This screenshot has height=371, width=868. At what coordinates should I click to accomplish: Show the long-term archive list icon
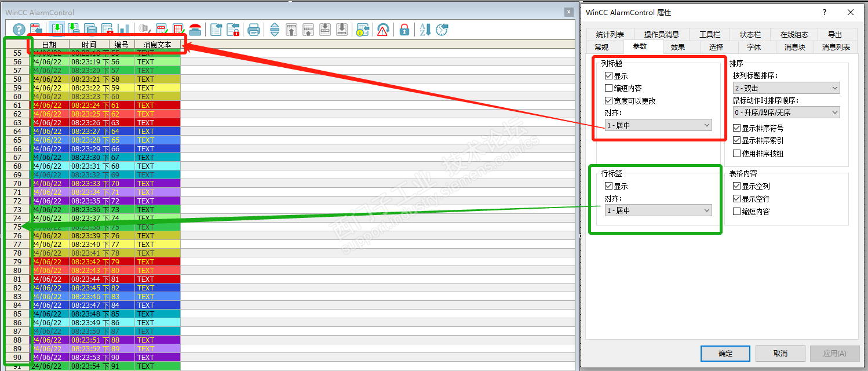(x=90, y=30)
